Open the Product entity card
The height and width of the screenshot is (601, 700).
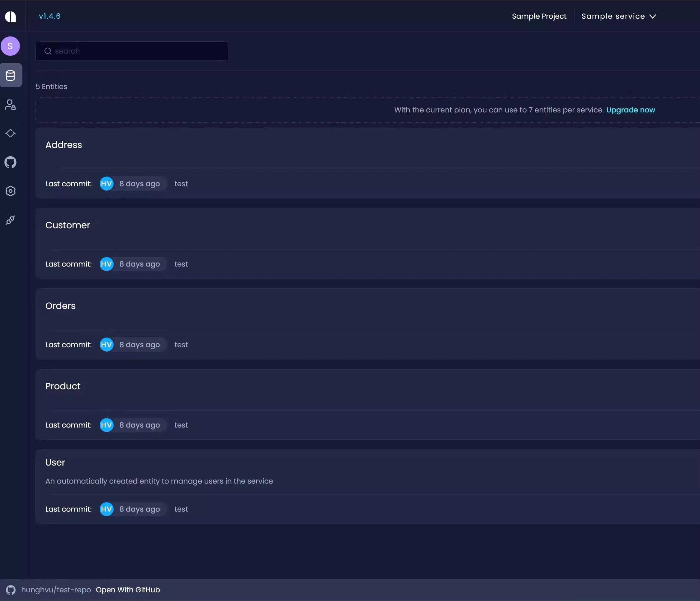pyautogui.click(x=63, y=386)
